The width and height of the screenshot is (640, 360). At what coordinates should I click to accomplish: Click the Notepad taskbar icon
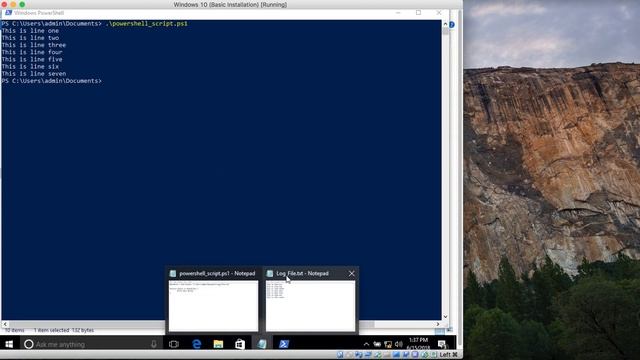click(262, 344)
